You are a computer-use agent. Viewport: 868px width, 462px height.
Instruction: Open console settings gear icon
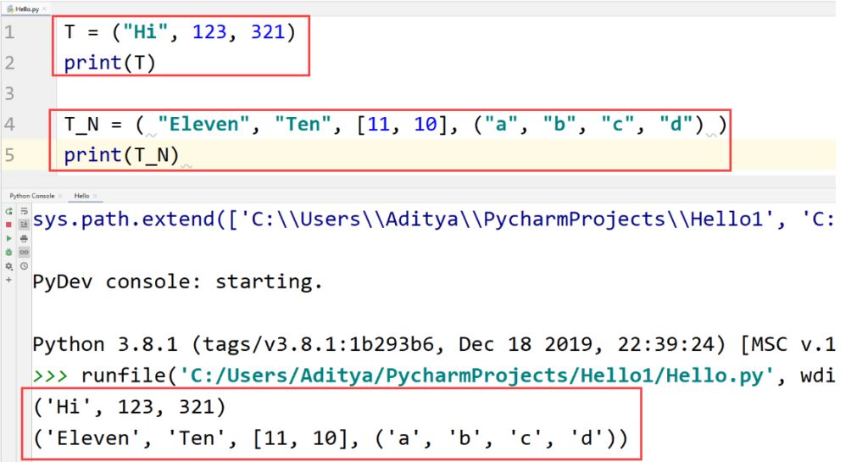pyautogui.click(x=8, y=266)
